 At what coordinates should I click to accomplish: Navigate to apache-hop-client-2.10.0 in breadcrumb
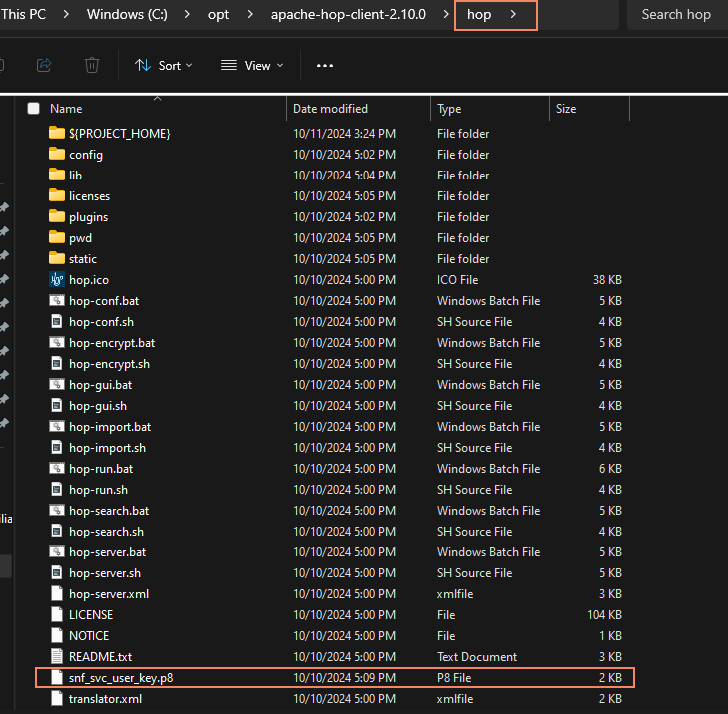(x=348, y=14)
